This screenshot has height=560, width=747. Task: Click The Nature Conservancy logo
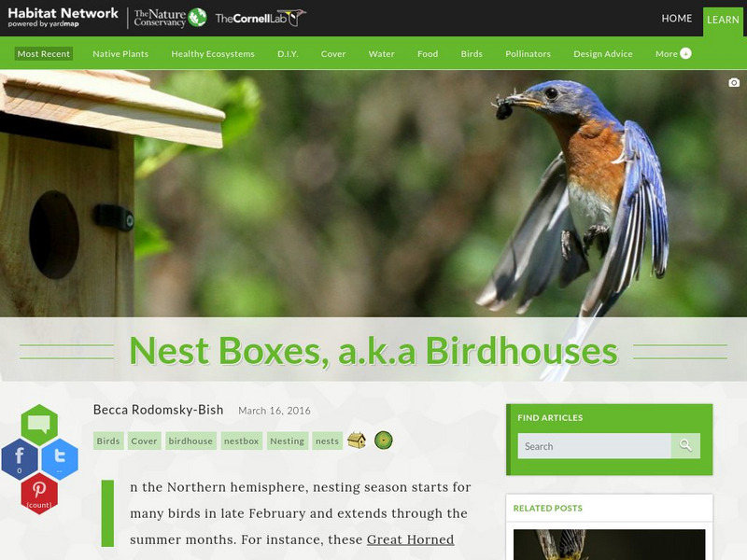tap(170, 18)
